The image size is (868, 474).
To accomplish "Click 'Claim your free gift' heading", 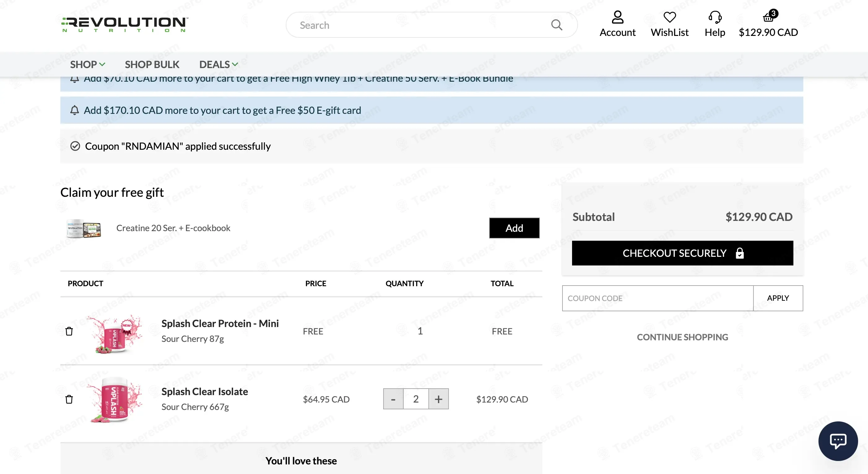I will coord(112,192).
